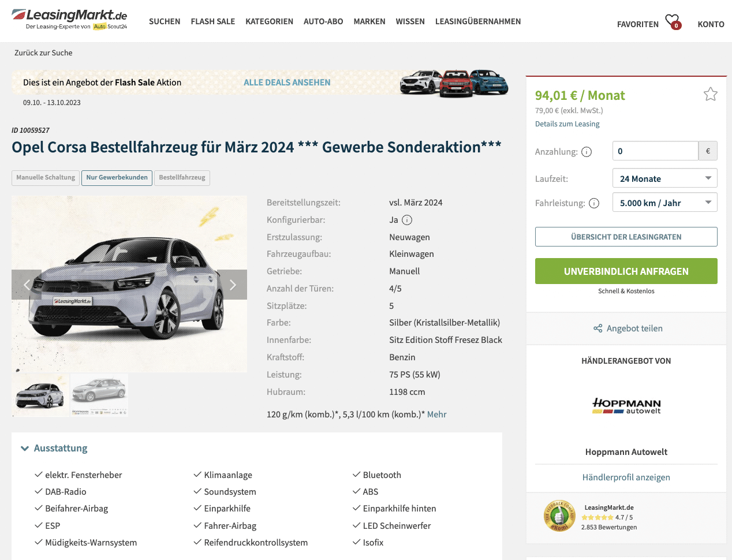Screen dimensions: 732x560
Task: Go back via Zurück zur Suche
Action: coord(43,53)
